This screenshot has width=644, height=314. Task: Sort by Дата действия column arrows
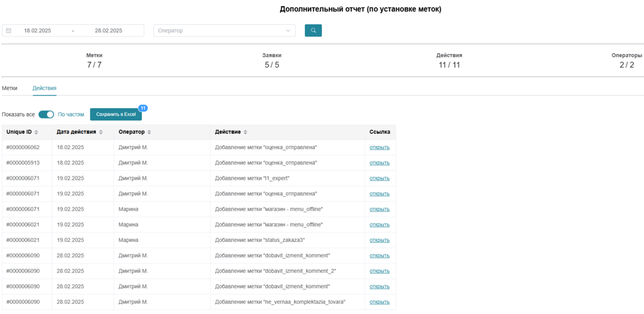100,132
